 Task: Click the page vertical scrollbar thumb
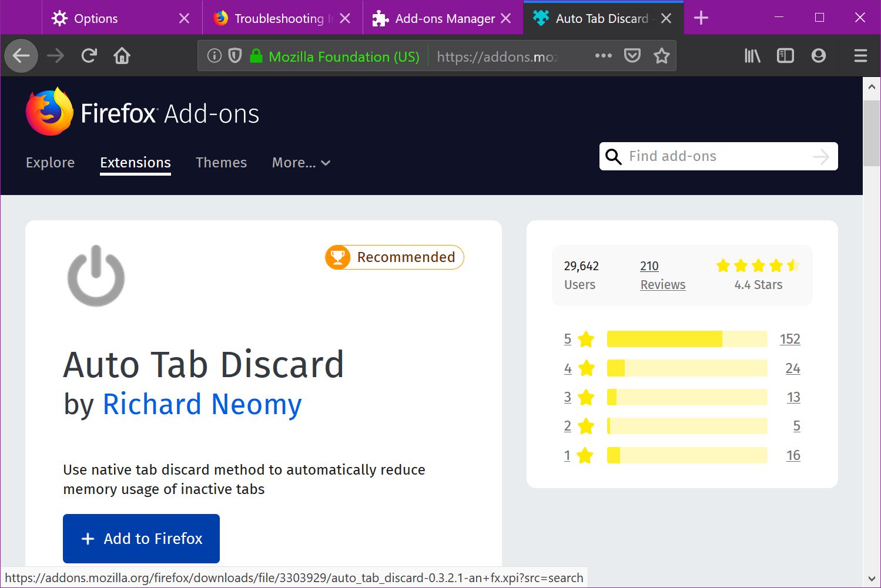(872, 133)
